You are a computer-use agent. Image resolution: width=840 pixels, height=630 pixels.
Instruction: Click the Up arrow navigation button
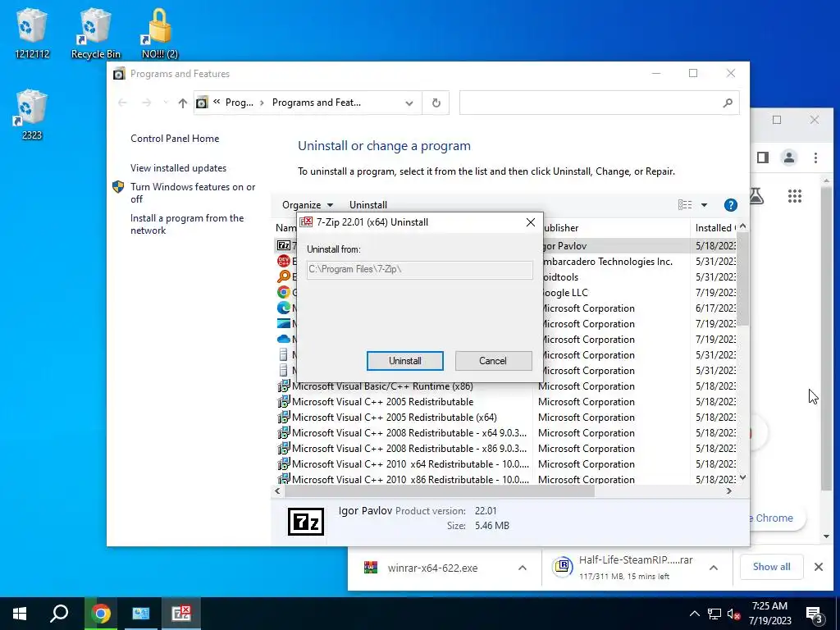point(183,103)
